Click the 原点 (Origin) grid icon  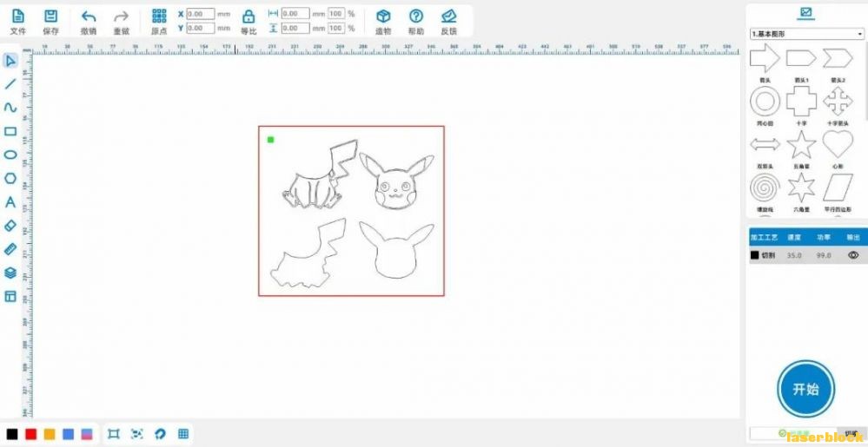[x=159, y=16]
